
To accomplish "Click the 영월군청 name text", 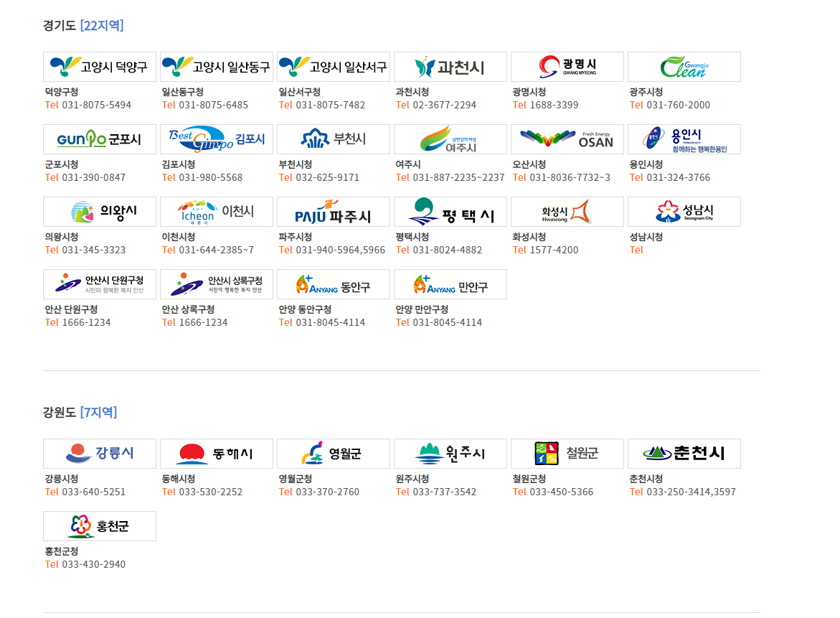I will point(295,479).
